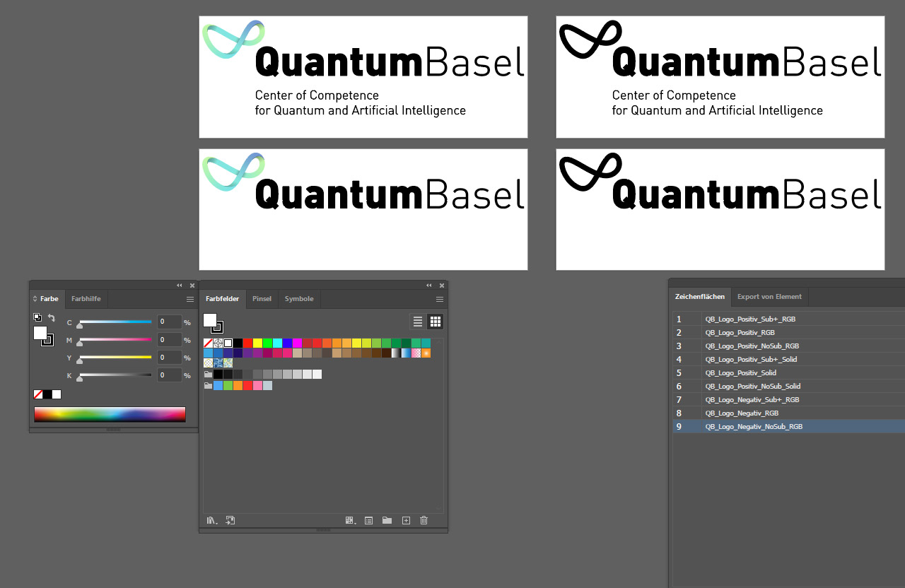Viewport: 905px width, 588px height.
Task: Collapse the Farbfelder panel with the double chevron
Action: 428,286
